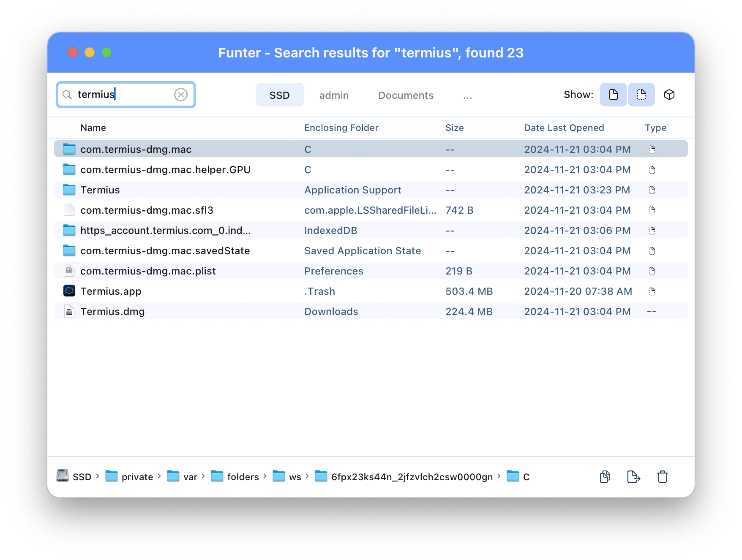Open Preferences enclosing folder link
This screenshot has width=742, height=560.
tap(334, 271)
